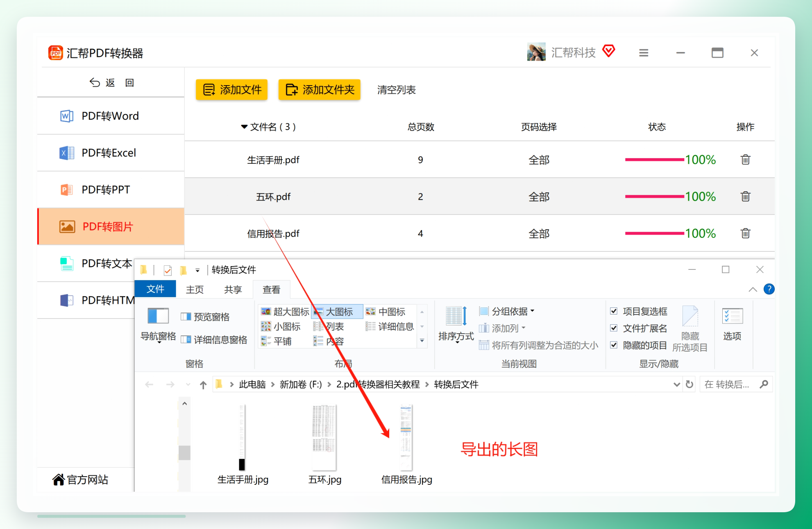Open Explorer help question mark icon
812x529 pixels.
click(x=769, y=289)
